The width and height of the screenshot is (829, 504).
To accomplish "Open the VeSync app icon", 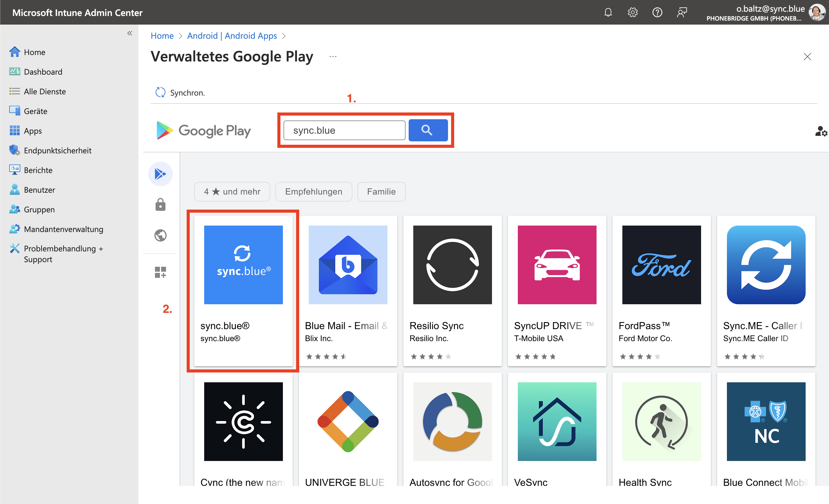I will click(x=557, y=422).
